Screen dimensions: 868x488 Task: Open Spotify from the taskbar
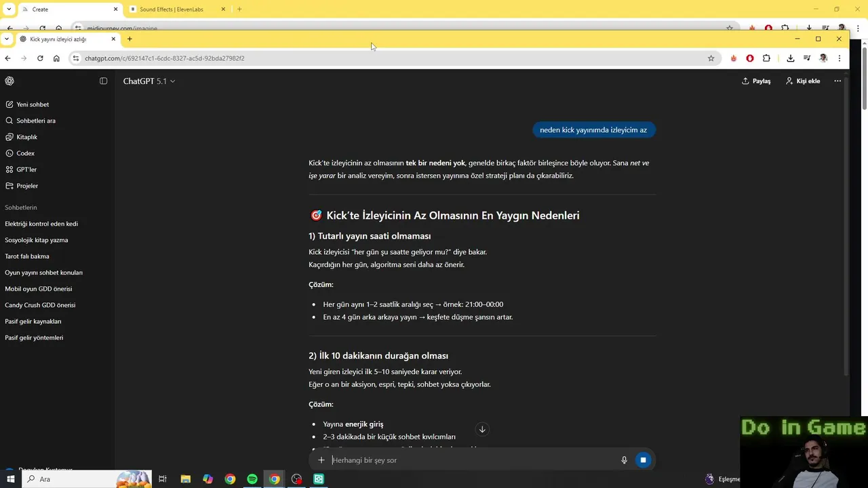click(x=252, y=479)
